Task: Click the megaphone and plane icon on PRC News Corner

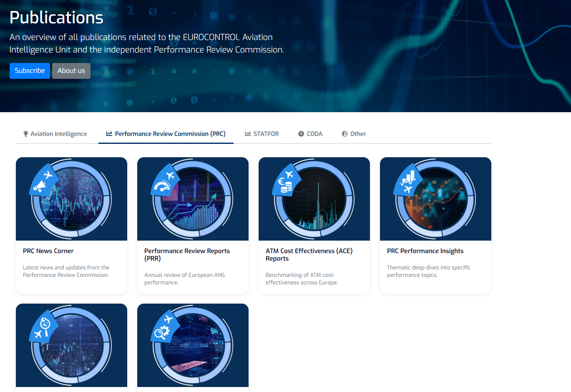Action: point(43,180)
